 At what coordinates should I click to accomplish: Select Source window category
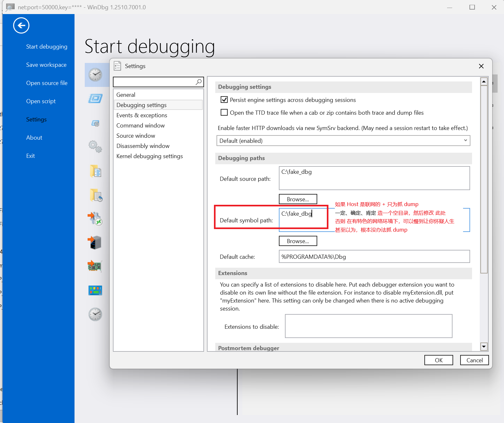[x=158, y=136]
